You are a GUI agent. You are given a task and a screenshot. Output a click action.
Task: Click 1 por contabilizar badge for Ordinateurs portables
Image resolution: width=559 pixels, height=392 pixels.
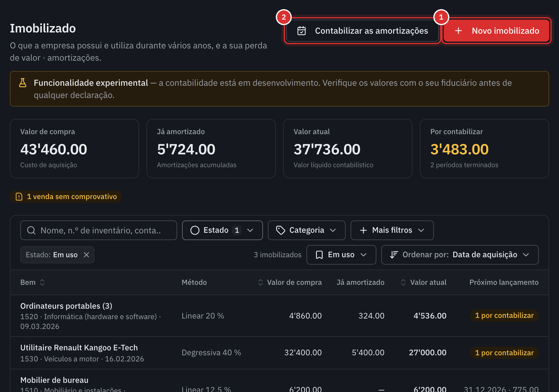point(504,315)
